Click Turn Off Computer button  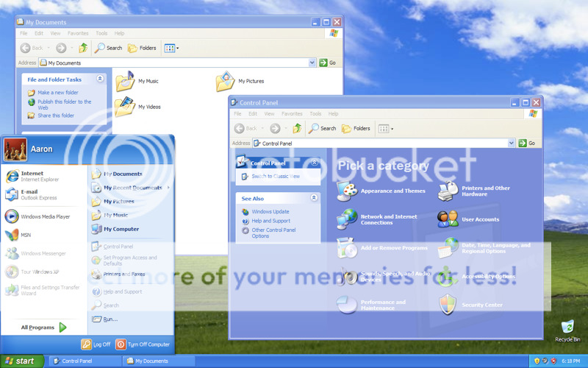click(x=143, y=344)
